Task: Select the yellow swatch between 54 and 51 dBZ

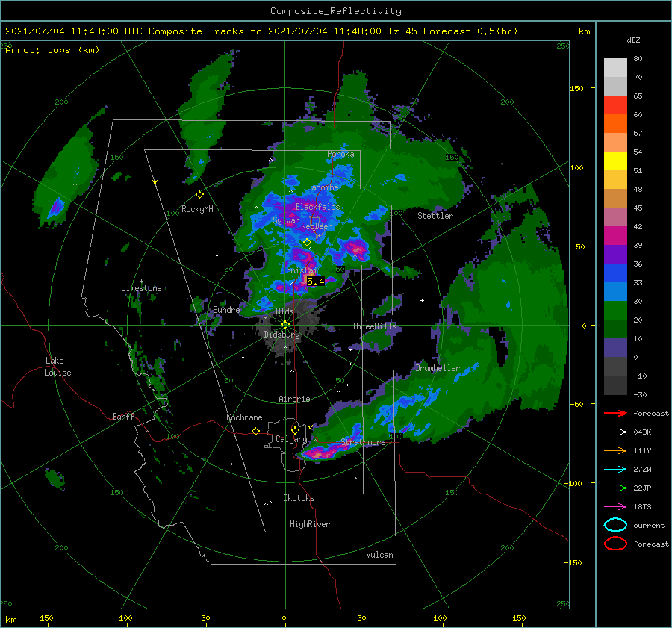Action: click(615, 161)
